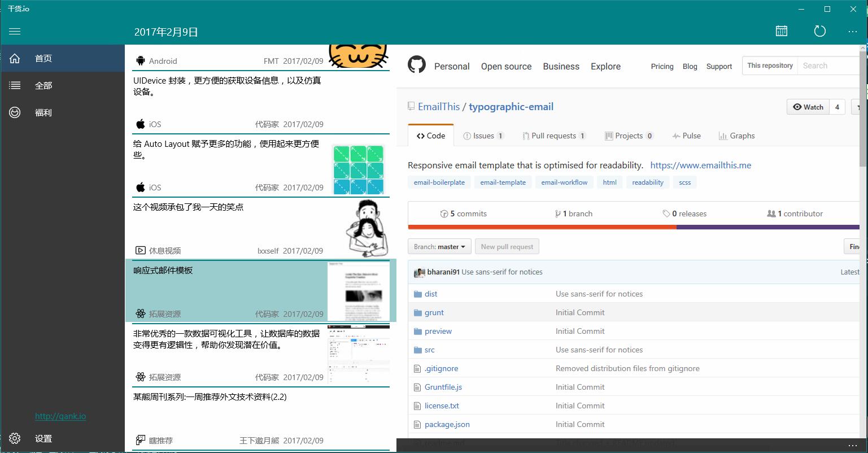Click the scss topic tag
Image resolution: width=868 pixels, height=453 pixels.
coord(685,182)
